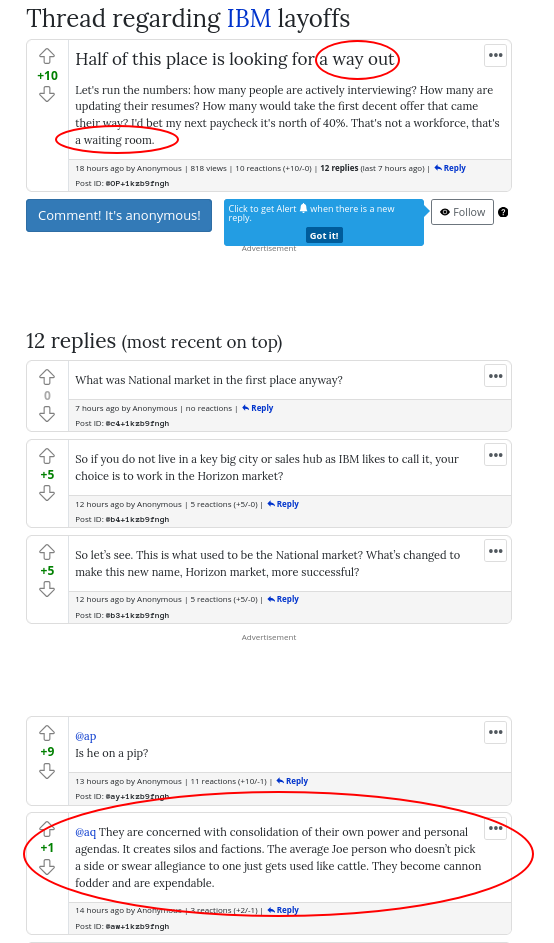Downvote the 'Is he on a pip?' reply

[x=47, y=770]
